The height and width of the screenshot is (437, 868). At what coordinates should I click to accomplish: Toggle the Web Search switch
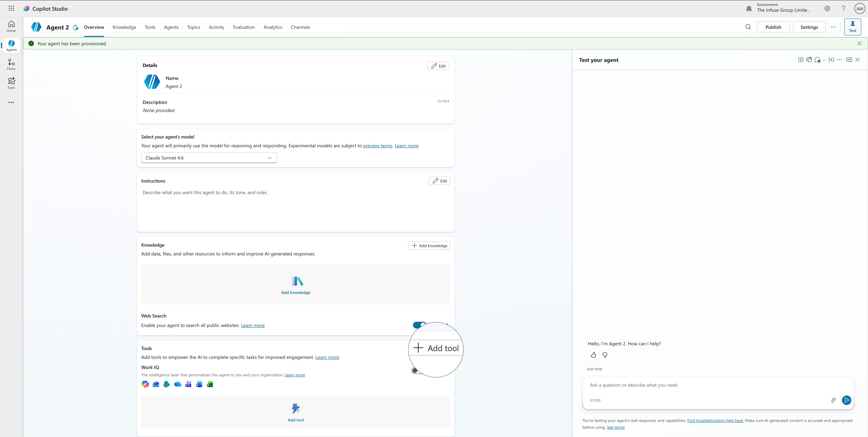(x=420, y=325)
